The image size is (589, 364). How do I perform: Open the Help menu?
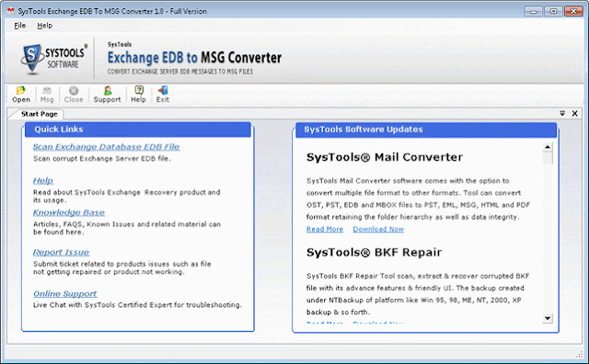[x=45, y=26]
